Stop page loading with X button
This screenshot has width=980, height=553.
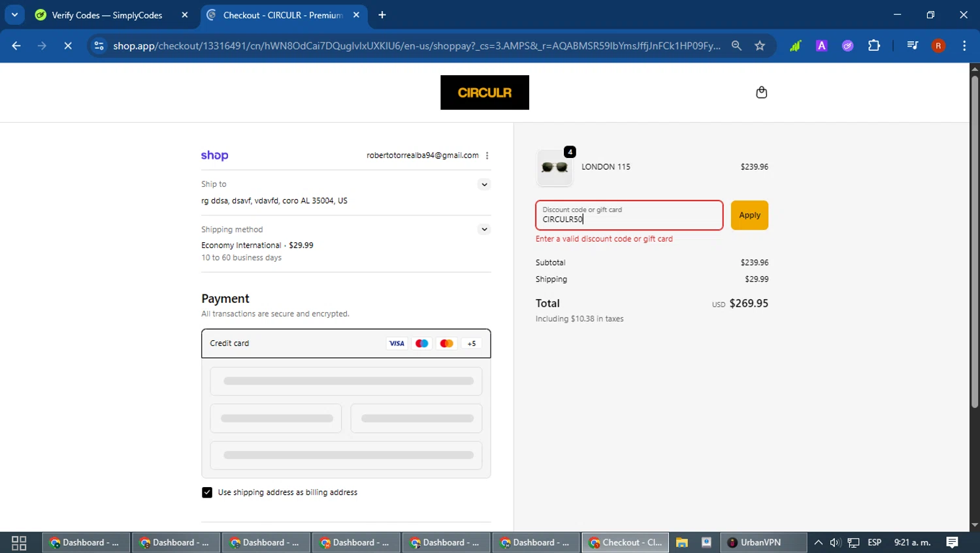point(67,46)
